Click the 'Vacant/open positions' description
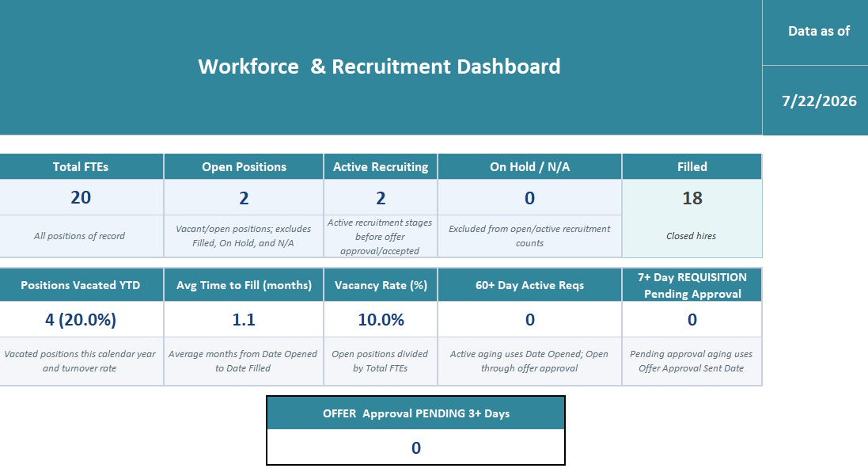This screenshot has width=868, height=472. coord(244,236)
